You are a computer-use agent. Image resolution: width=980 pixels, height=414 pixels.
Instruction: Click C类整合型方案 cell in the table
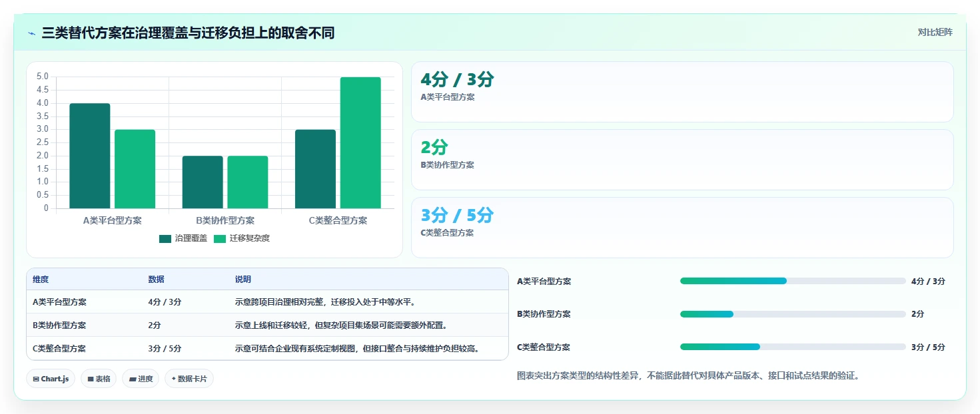pyautogui.click(x=59, y=349)
